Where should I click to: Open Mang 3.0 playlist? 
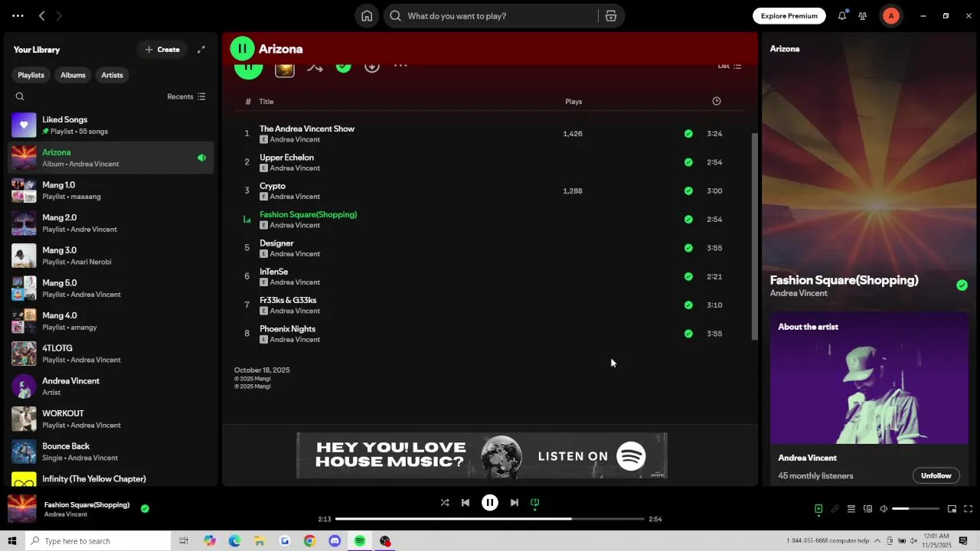coord(111,256)
